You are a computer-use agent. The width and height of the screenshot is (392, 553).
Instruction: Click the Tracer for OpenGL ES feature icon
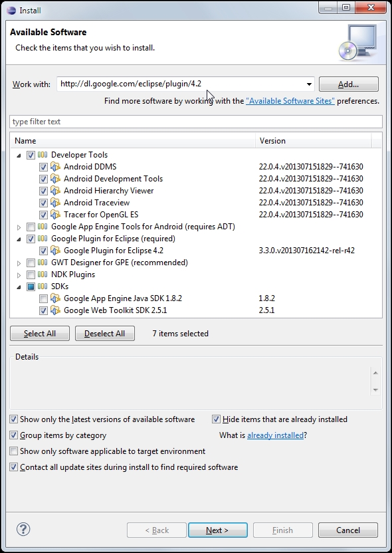[x=55, y=215]
